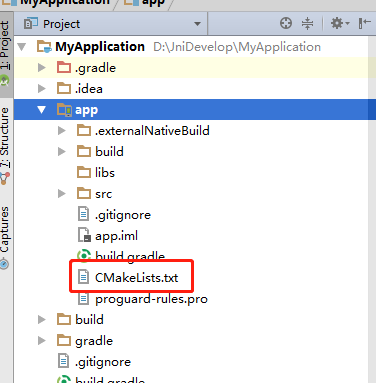This screenshot has height=383, width=376.
Task: Click the .externalNativeBuild folder icon
Action: point(84,130)
